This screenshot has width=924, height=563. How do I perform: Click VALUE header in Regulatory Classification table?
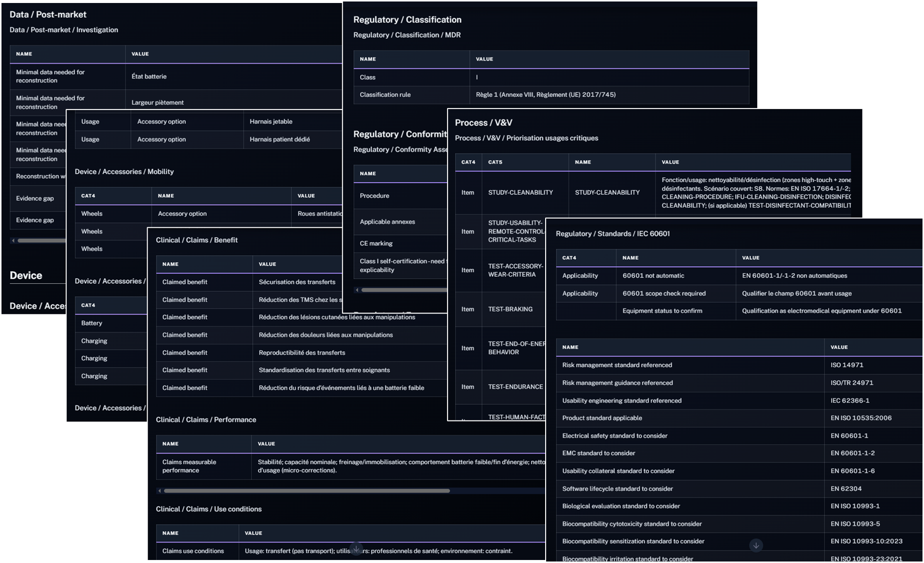484,59
